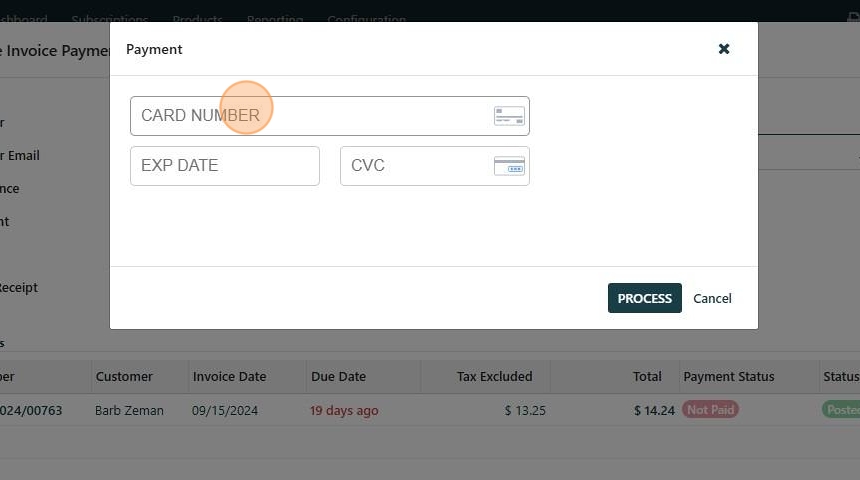Open the Barb Zeman invoice row

coord(129,410)
